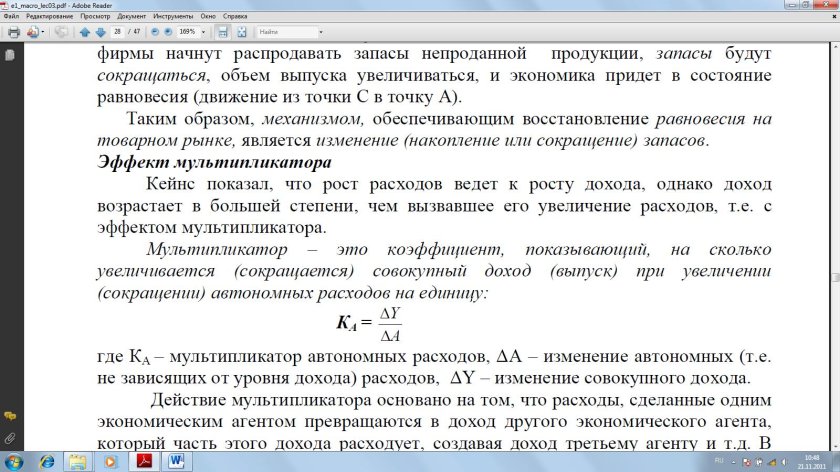Image resolution: width=840 pixels, height=472 pixels.
Task: Go to previous page with up arrow
Action: 85,32
